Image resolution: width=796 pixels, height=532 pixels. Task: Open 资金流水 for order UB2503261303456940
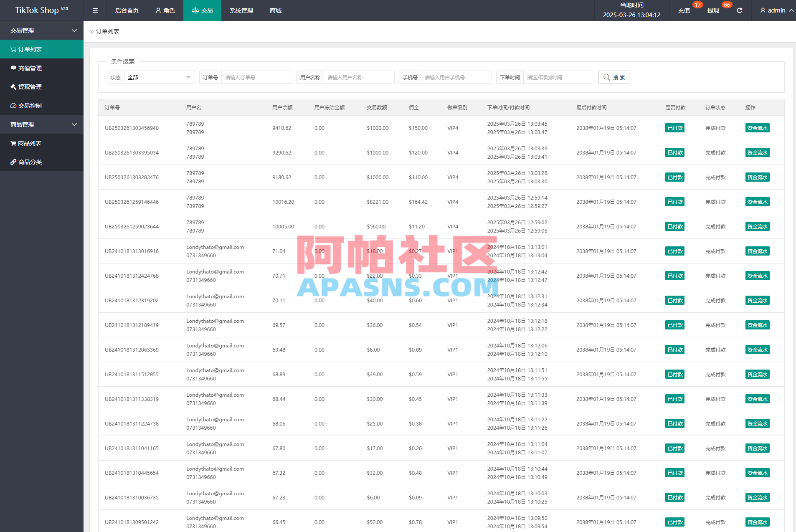point(757,128)
